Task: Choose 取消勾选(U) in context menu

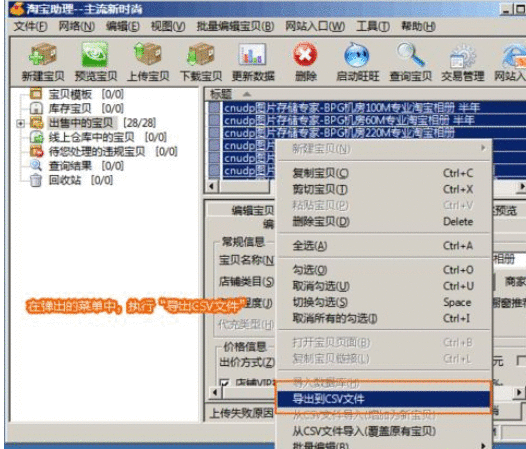Action: 383,286
